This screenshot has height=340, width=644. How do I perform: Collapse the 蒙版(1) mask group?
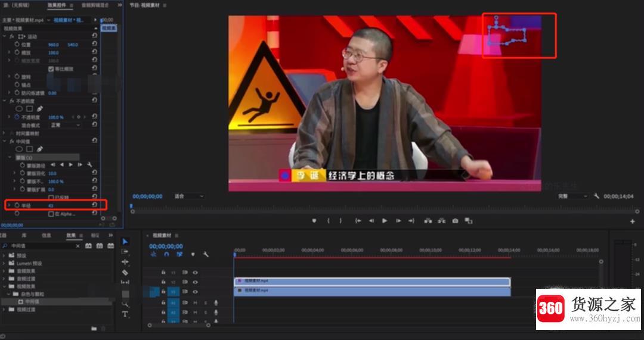tap(10, 157)
